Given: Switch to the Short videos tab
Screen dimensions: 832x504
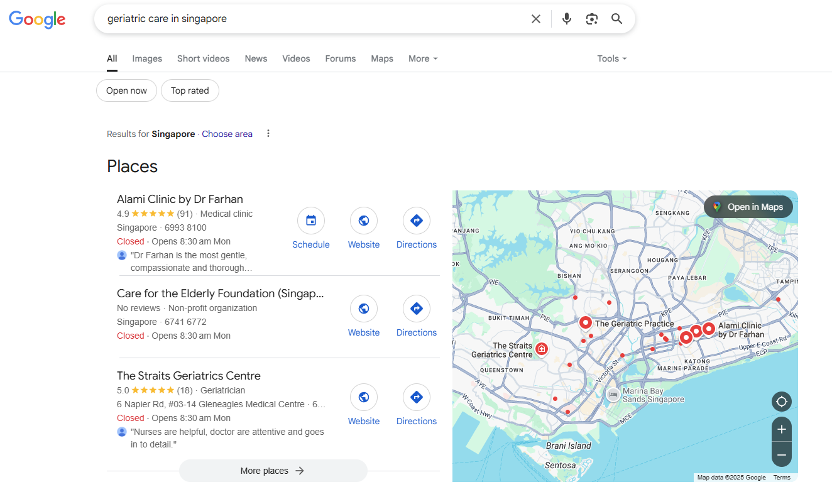Looking at the screenshot, I should (203, 58).
